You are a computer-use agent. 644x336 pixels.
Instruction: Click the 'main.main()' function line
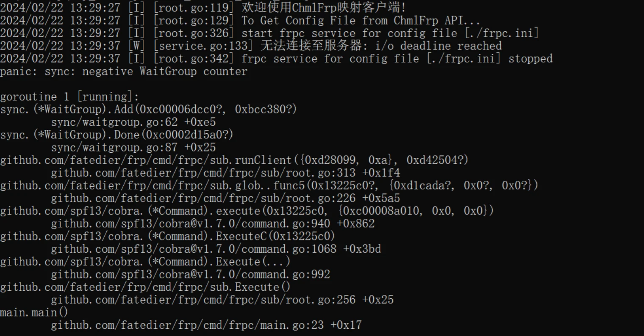point(34,313)
